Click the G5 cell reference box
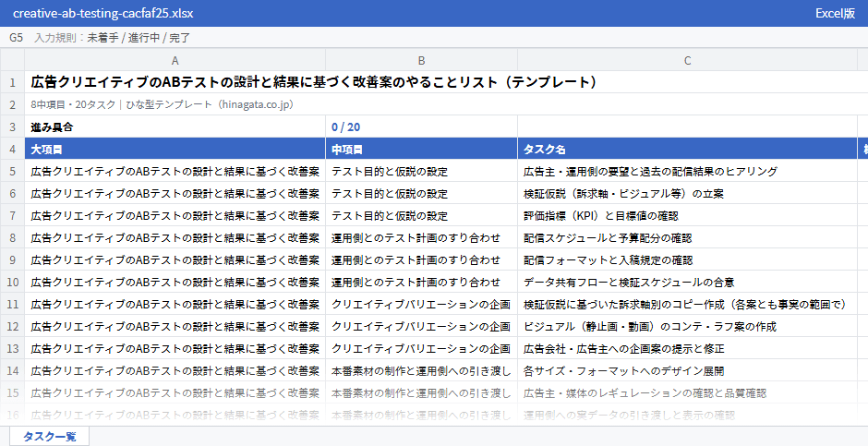 point(16,38)
